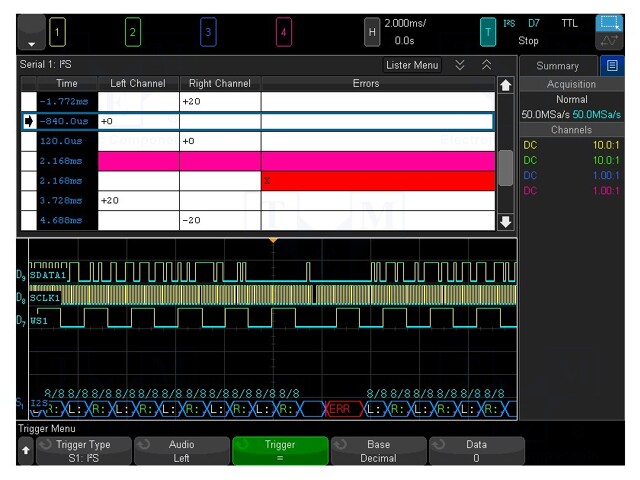Switch to the Summary tab
Image resolution: width=640 pixels, height=480 pixels.
point(558,66)
